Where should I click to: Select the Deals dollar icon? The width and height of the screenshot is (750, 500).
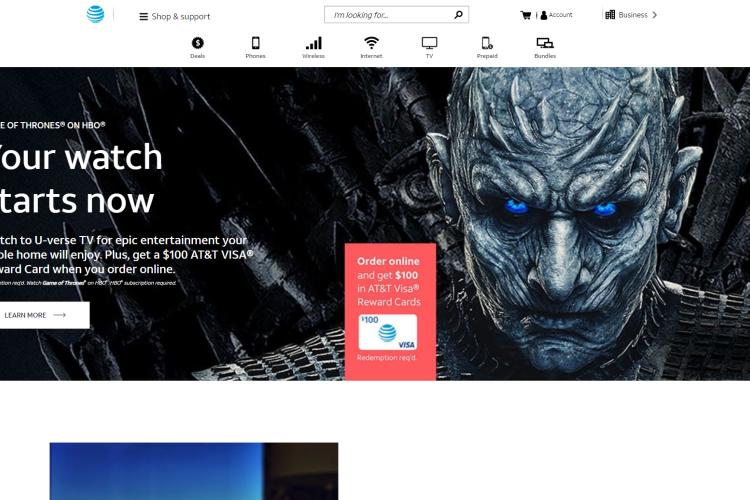198,43
